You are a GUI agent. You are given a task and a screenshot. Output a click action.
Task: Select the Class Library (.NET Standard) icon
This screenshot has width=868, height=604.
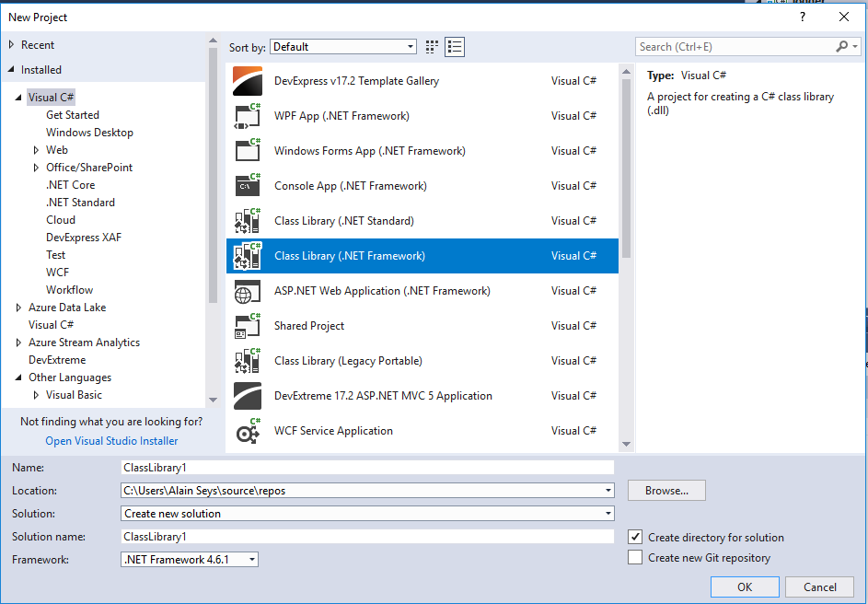tap(246, 220)
